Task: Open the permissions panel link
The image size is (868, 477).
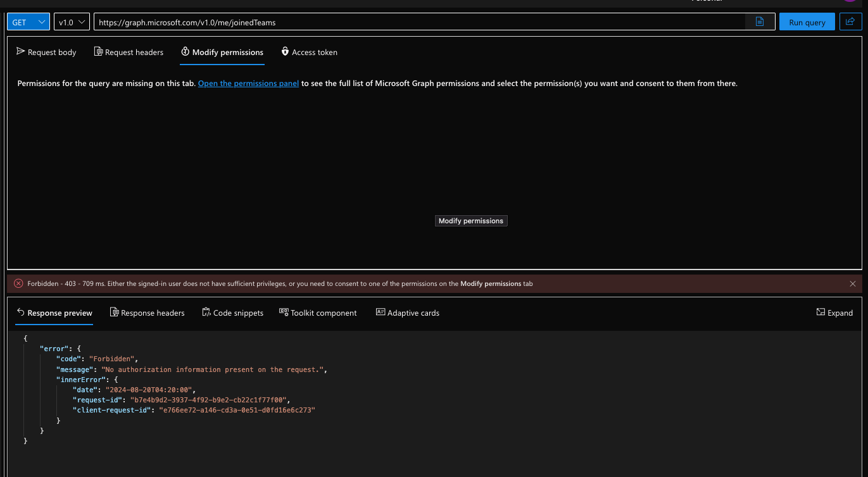Action: (x=248, y=83)
